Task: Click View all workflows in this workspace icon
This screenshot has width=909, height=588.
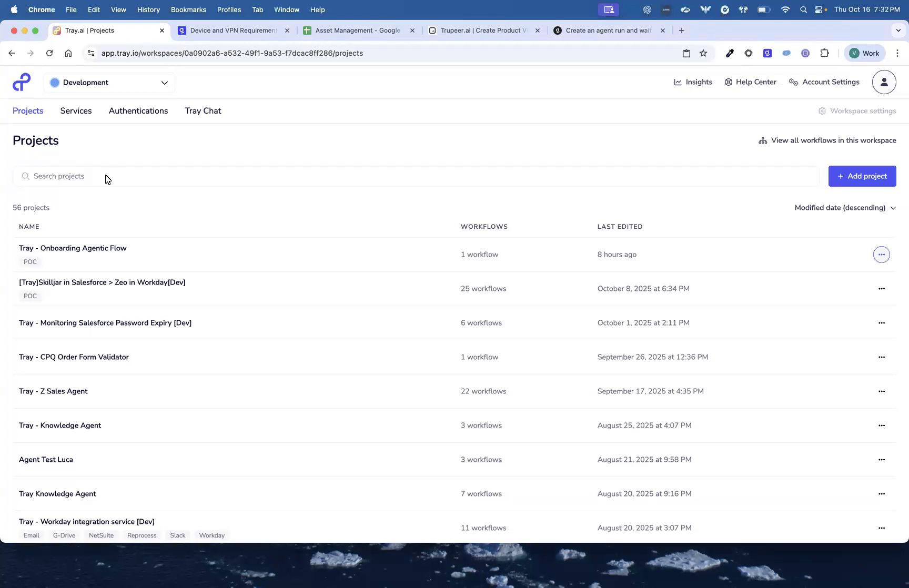Action: click(x=763, y=140)
